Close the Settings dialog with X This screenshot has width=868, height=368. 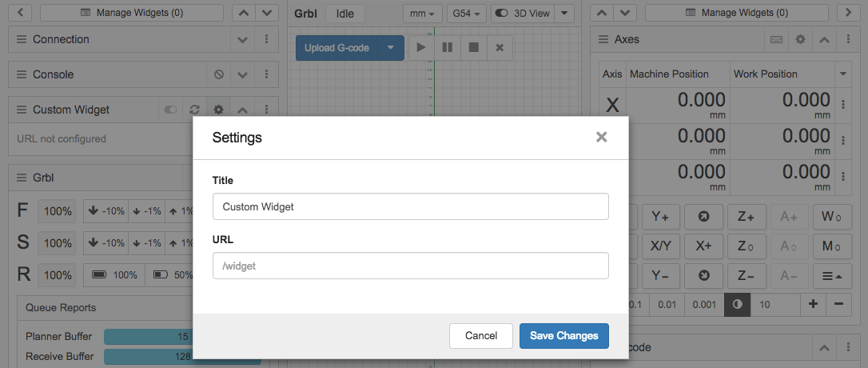(601, 137)
